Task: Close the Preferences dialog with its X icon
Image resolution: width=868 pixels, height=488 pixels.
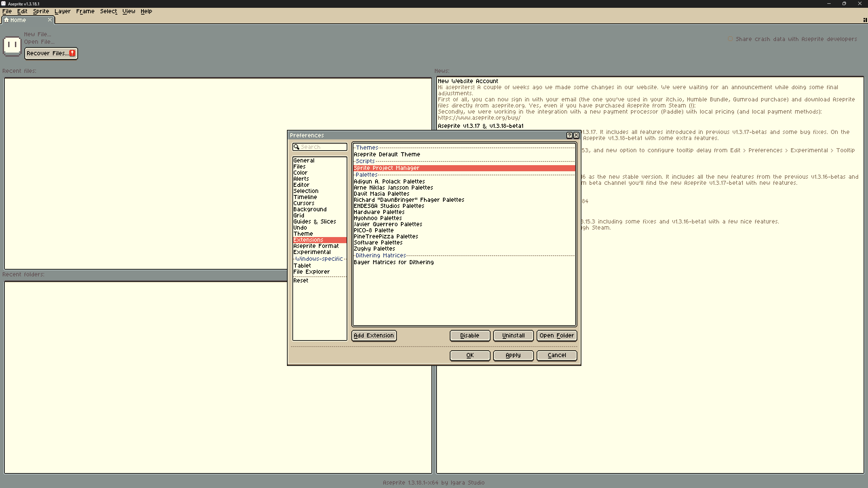Action: pos(576,135)
